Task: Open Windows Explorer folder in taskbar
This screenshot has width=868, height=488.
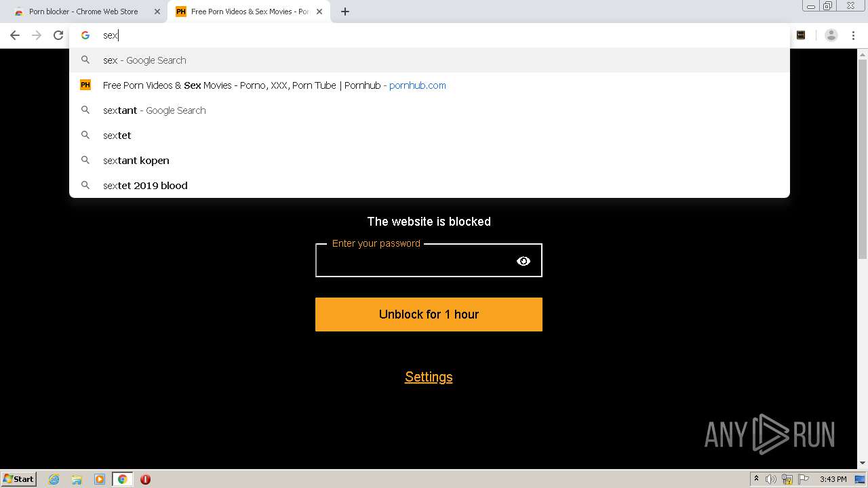Action: [77, 479]
